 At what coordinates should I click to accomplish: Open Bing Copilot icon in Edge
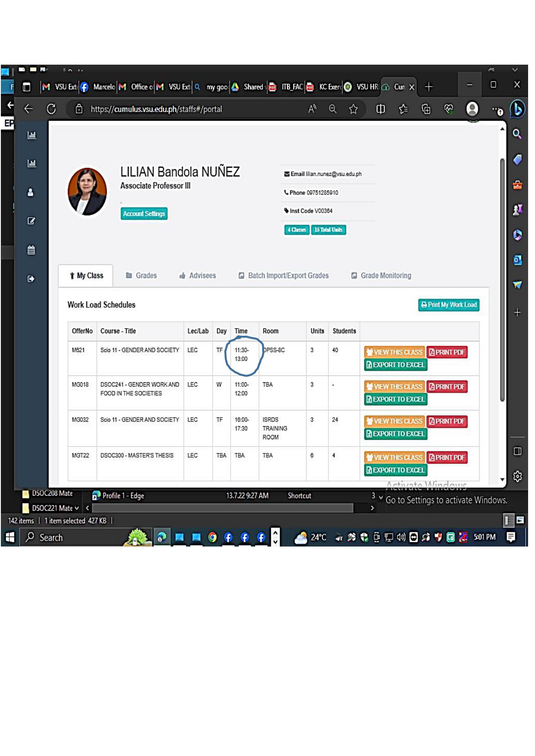click(x=517, y=109)
